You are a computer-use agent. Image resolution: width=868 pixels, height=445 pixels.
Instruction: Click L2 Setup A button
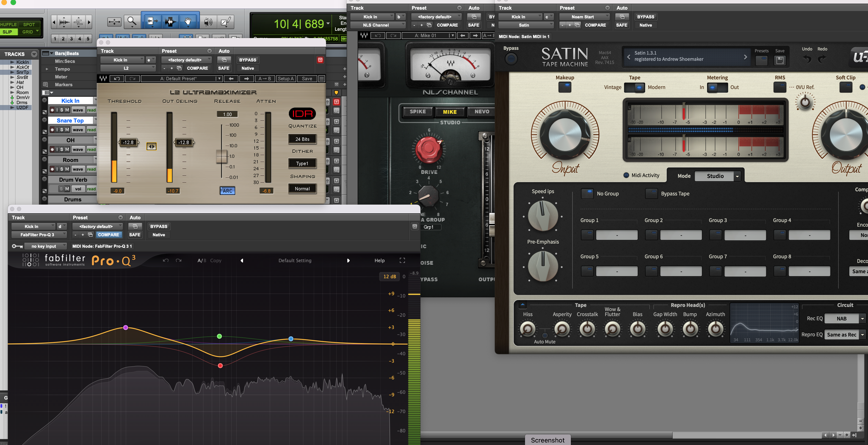tap(286, 78)
